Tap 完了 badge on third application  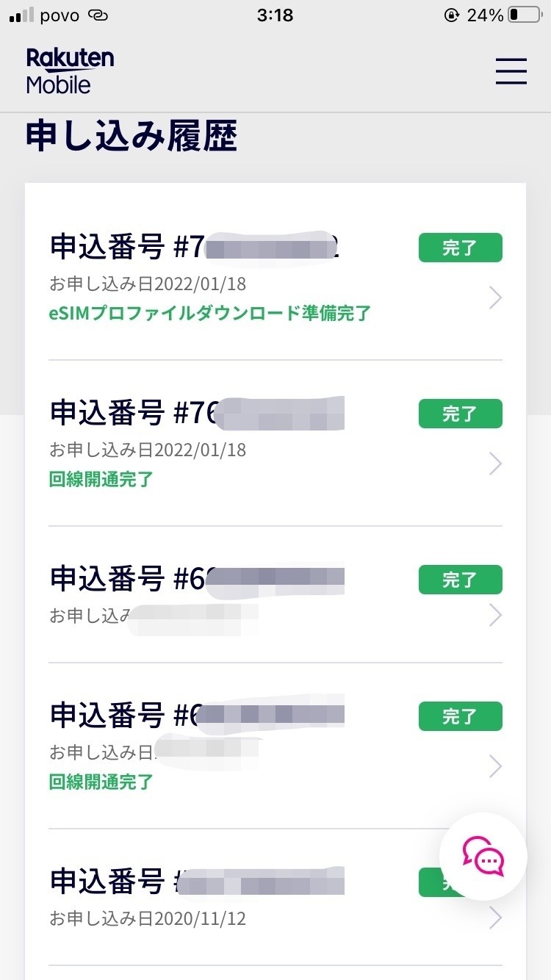click(460, 580)
